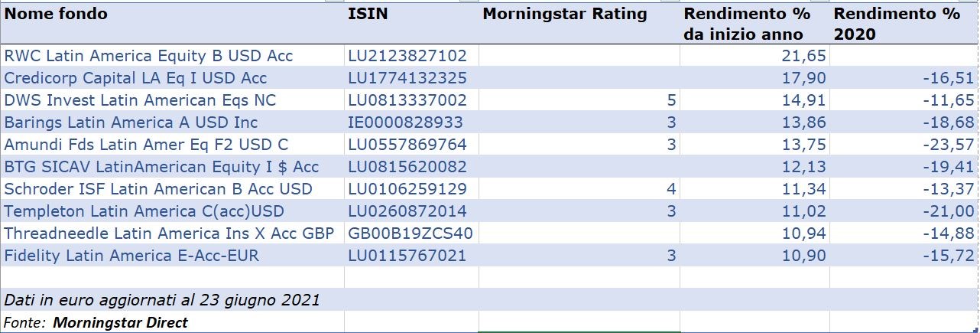Image resolution: width=980 pixels, height=333 pixels.
Task: Select the Morningstar Rating column header
Action: [x=564, y=14]
